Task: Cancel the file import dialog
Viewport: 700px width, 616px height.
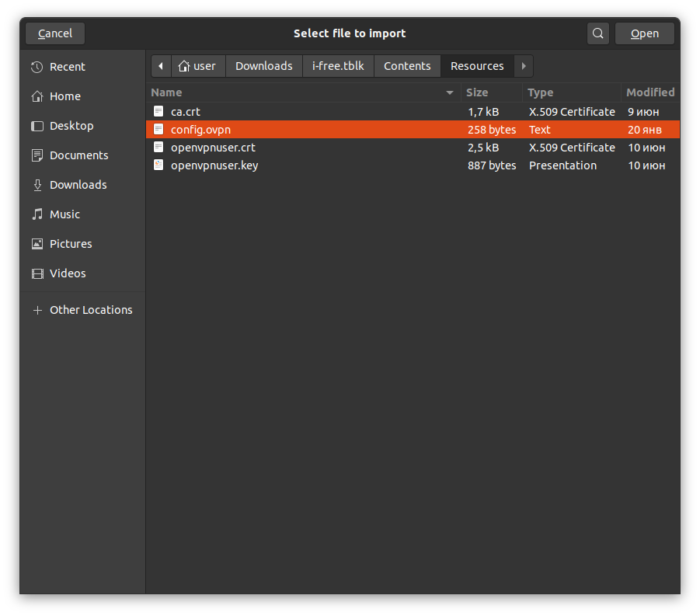Action: tap(55, 33)
